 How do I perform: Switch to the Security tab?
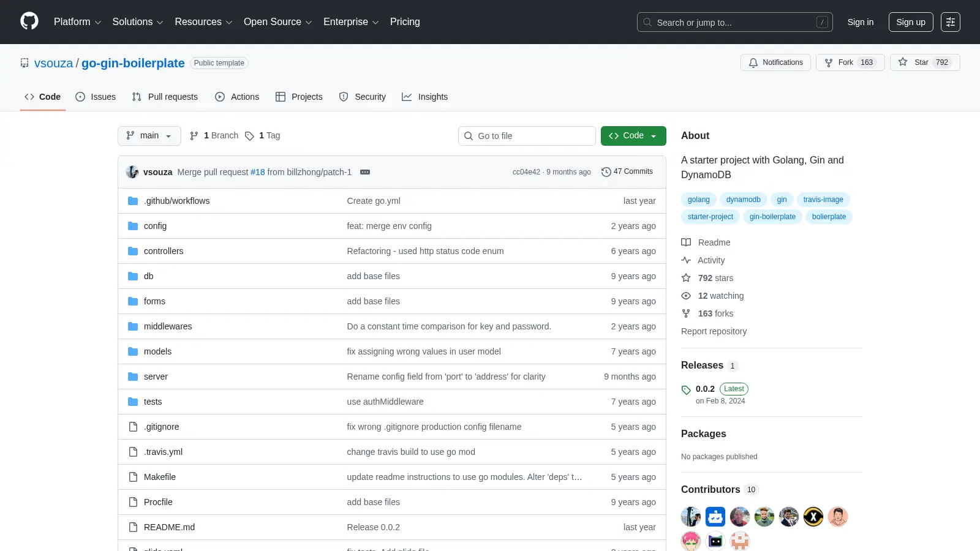point(363,97)
